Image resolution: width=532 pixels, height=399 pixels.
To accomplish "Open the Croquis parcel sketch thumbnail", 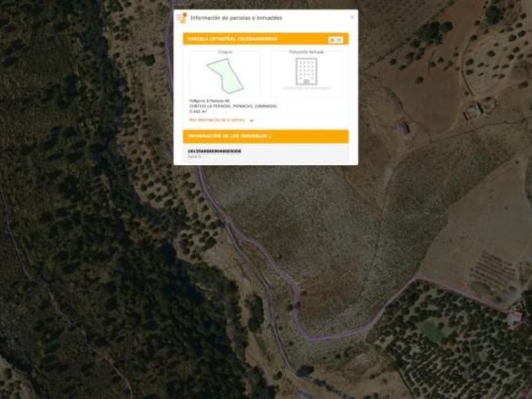I will pos(225,75).
